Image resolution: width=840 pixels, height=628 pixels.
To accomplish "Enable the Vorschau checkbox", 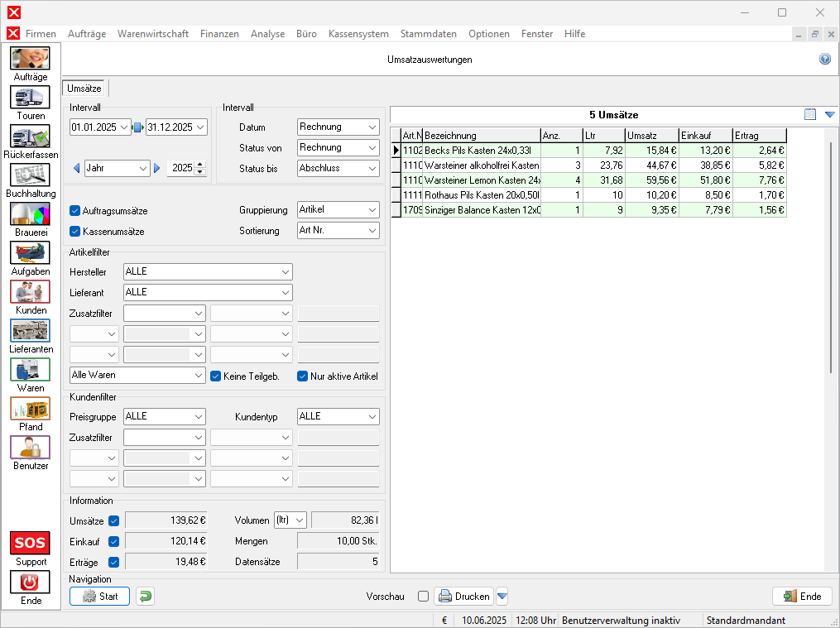I will [x=423, y=597].
